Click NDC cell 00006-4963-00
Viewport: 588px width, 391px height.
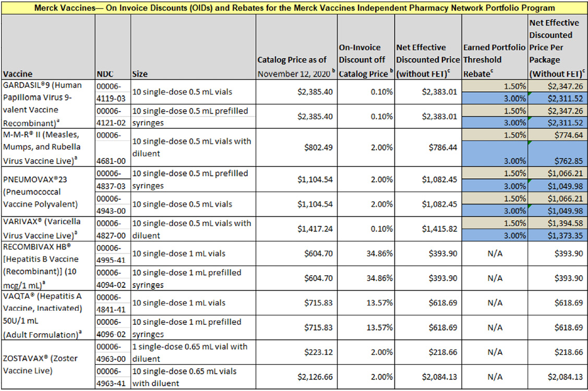[x=113, y=352]
